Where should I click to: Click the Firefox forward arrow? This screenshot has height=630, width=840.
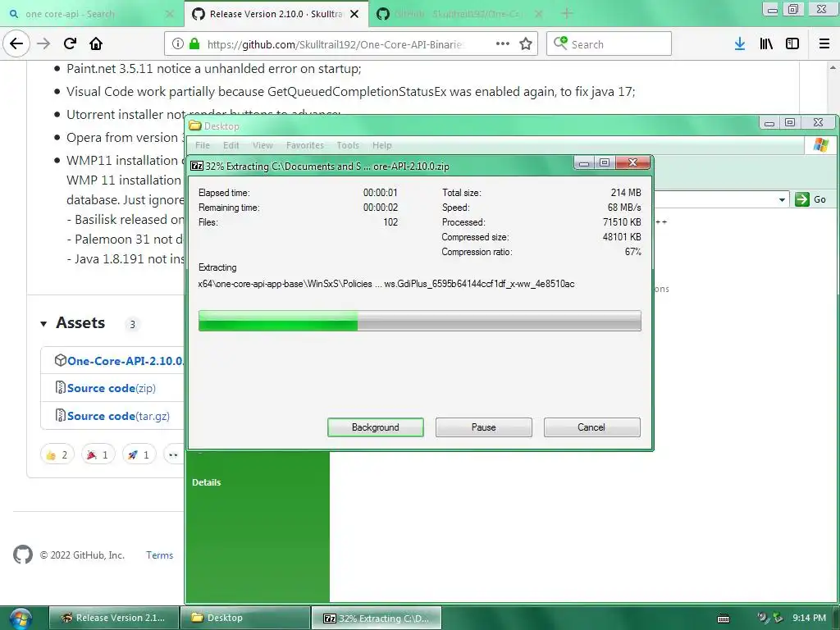[x=43, y=43]
